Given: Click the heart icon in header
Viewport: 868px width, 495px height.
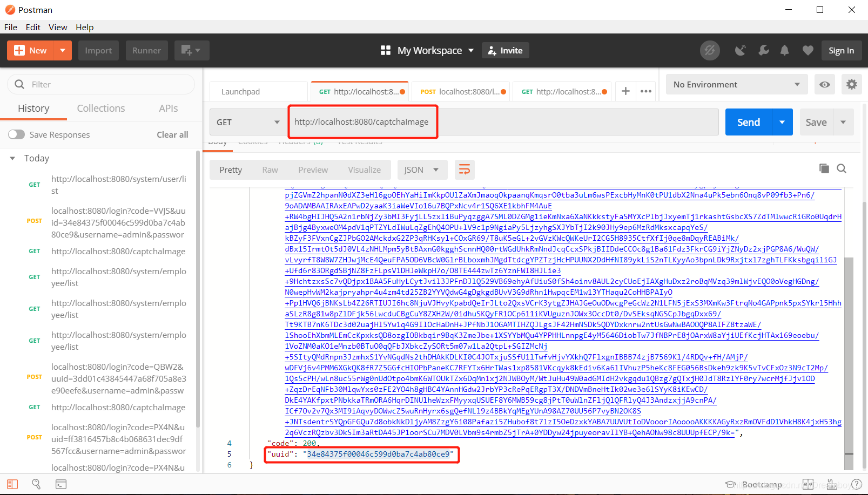Looking at the screenshot, I should tap(808, 51).
